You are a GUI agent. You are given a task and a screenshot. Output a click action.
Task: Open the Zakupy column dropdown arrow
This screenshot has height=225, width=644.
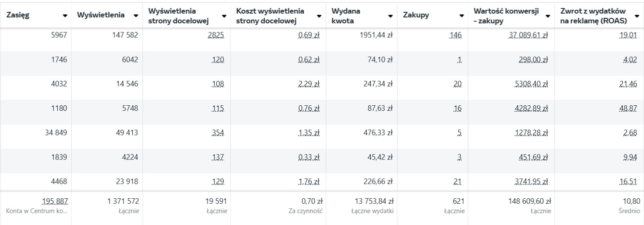coord(462,15)
